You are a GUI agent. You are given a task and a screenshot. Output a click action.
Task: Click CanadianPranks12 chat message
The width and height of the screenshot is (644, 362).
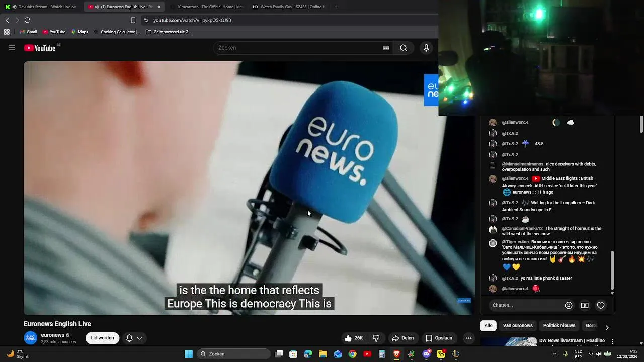(x=550, y=231)
